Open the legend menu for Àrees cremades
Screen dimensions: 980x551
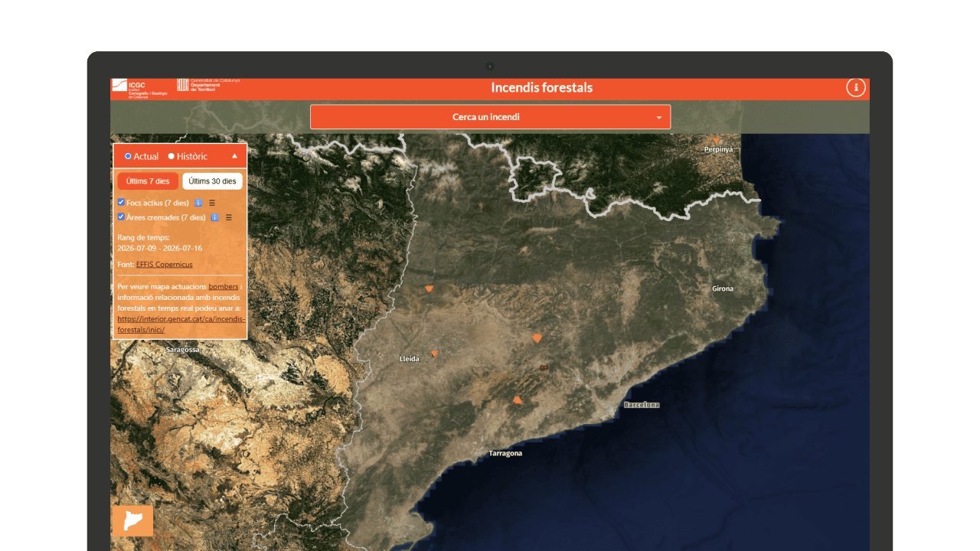pyautogui.click(x=229, y=217)
